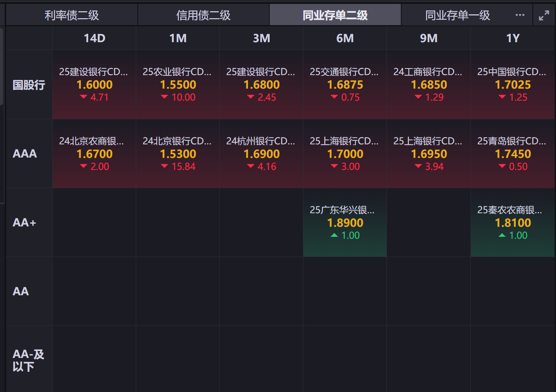The width and height of the screenshot is (556, 392).
Task: Switch to the 信用债二级 tab
Action: [x=204, y=15]
